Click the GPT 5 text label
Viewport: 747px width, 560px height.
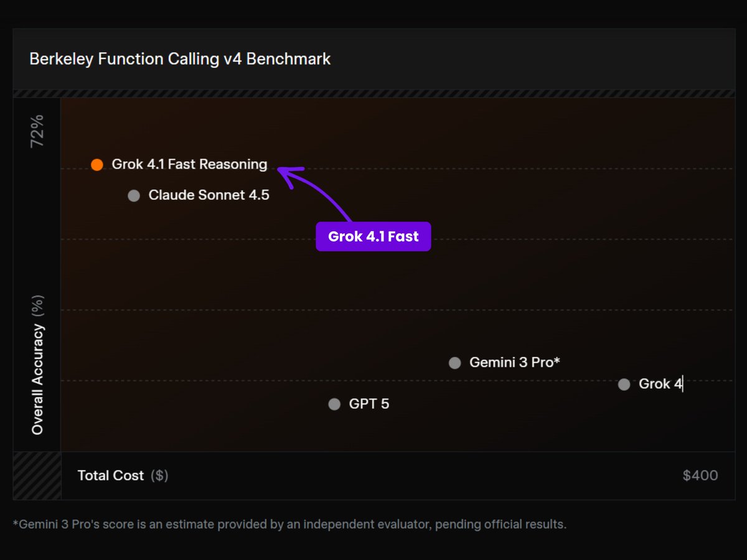(x=369, y=404)
